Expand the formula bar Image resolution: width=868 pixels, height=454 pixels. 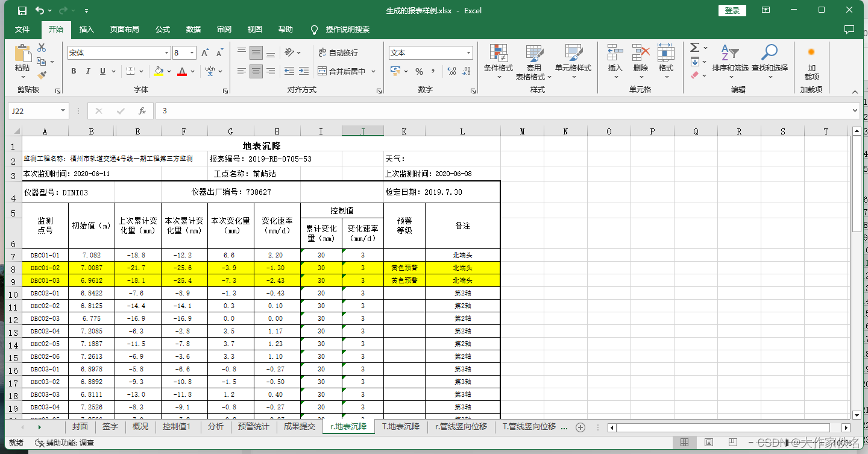(x=855, y=111)
